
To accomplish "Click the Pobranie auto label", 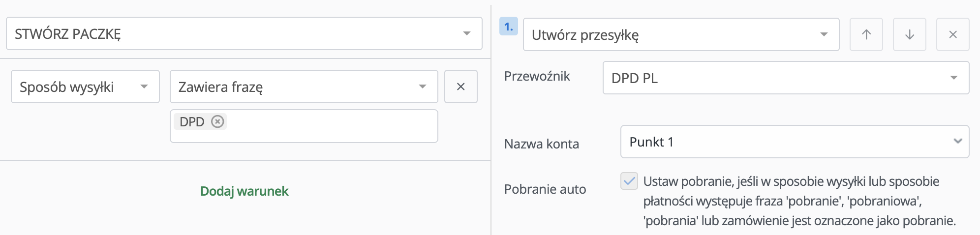I will [x=545, y=189].
